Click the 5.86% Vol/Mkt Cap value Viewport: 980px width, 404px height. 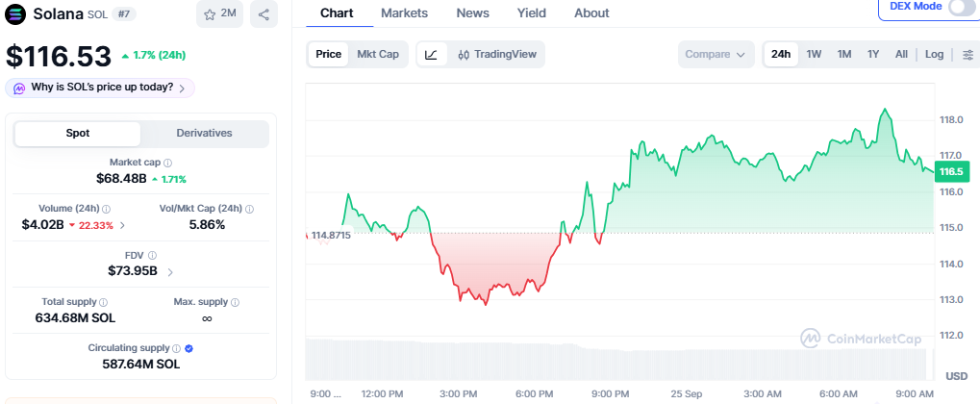point(207,225)
